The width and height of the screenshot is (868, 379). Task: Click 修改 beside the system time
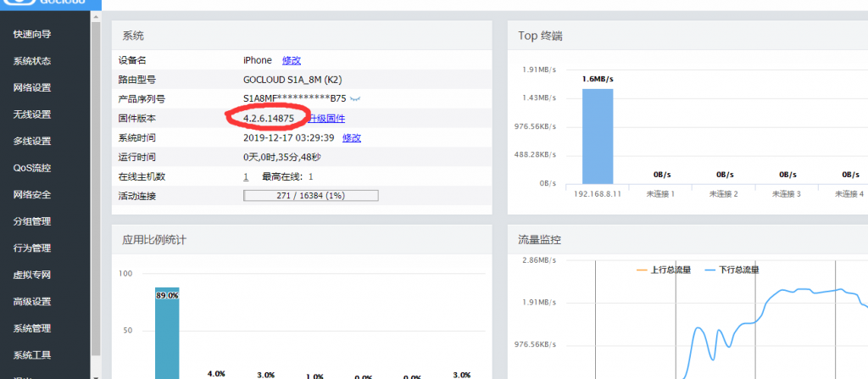click(352, 137)
